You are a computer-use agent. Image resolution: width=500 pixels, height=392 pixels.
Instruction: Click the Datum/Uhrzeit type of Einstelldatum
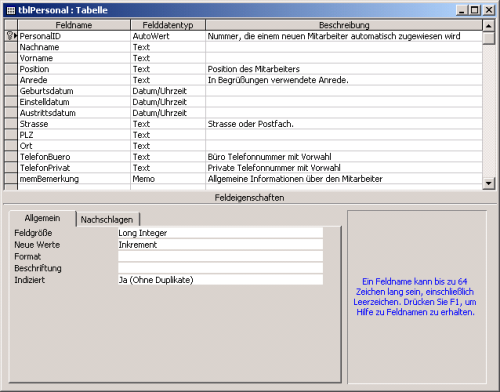pos(168,102)
